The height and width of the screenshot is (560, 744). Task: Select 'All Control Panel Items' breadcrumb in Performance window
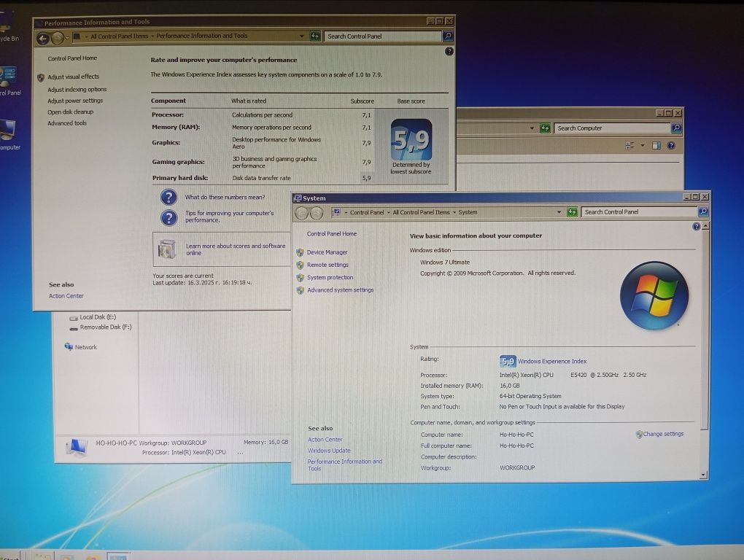point(119,36)
